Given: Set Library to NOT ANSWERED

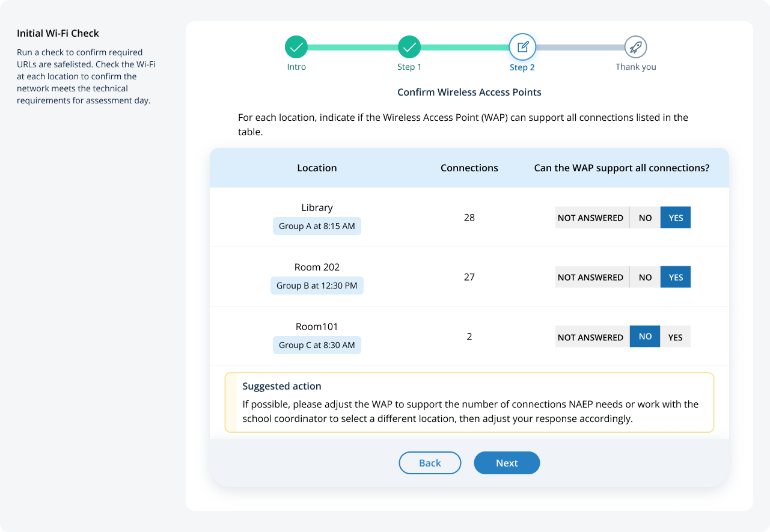Looking at the screenshot, I should coord(590,218).
